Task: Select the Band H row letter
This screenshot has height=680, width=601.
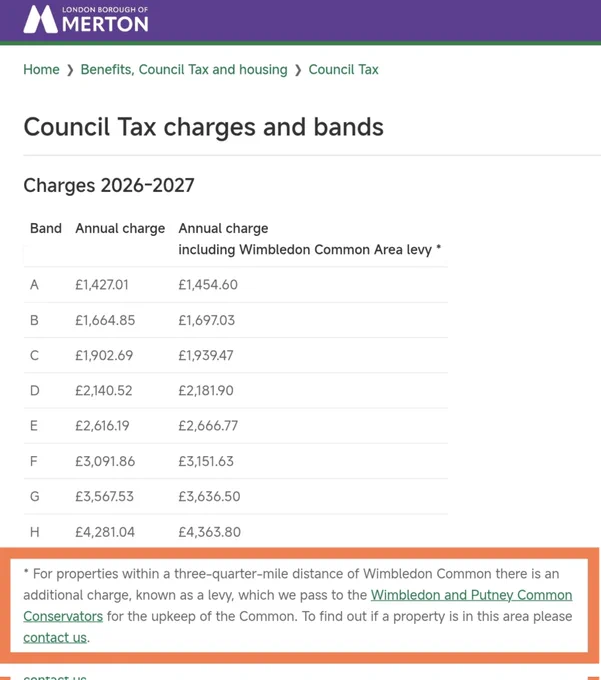Action: click(x=35, y=532)
